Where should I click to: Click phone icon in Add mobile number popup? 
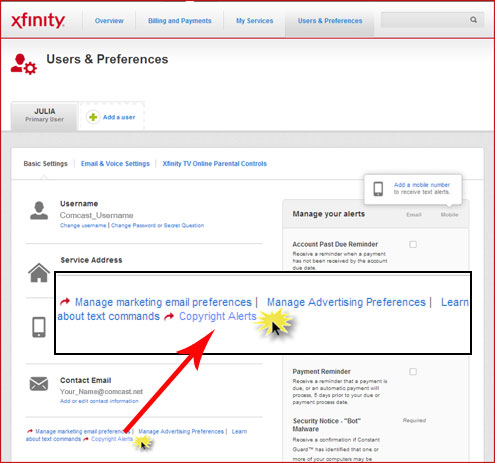click(x=378, y=189)
